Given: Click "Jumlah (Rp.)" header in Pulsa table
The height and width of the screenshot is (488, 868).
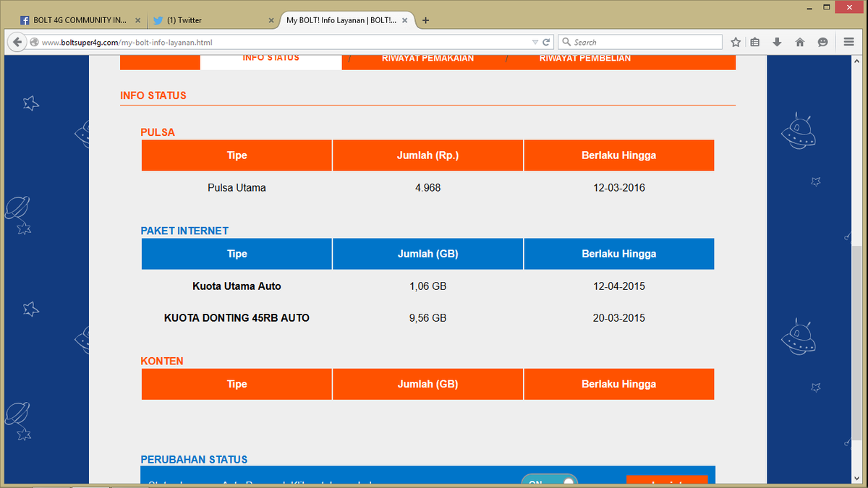Looking at the screenshot, I should 427,155.
